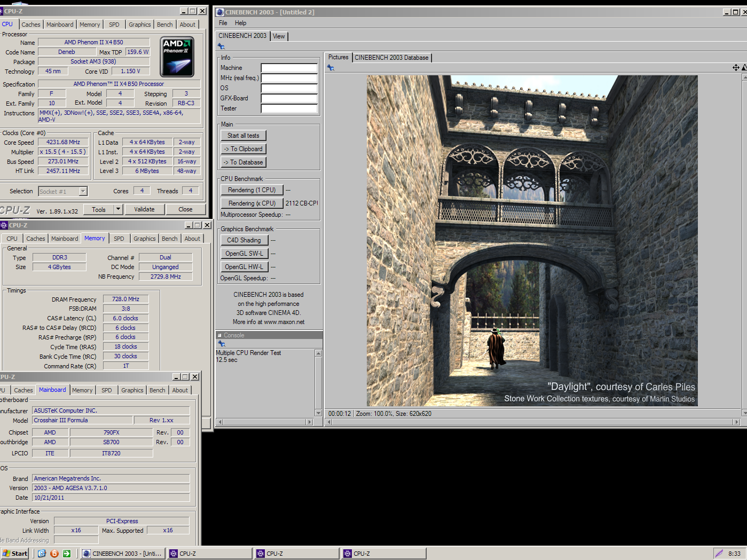Open the Socket #1 selection combo box
Viewport: 747px width, 560px height.
62,191
